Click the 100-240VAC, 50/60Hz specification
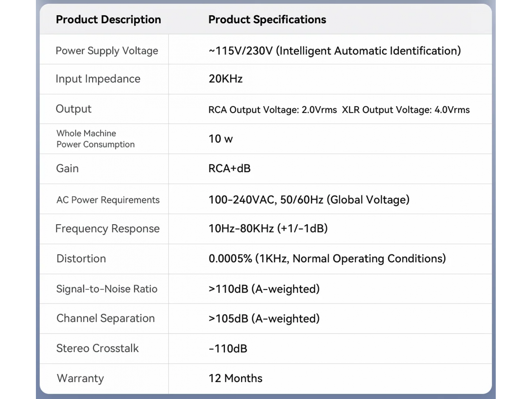 coord(309,200)
